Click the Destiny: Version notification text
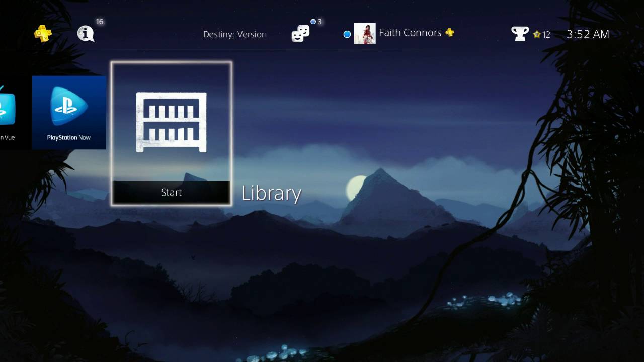 [234, 34]
